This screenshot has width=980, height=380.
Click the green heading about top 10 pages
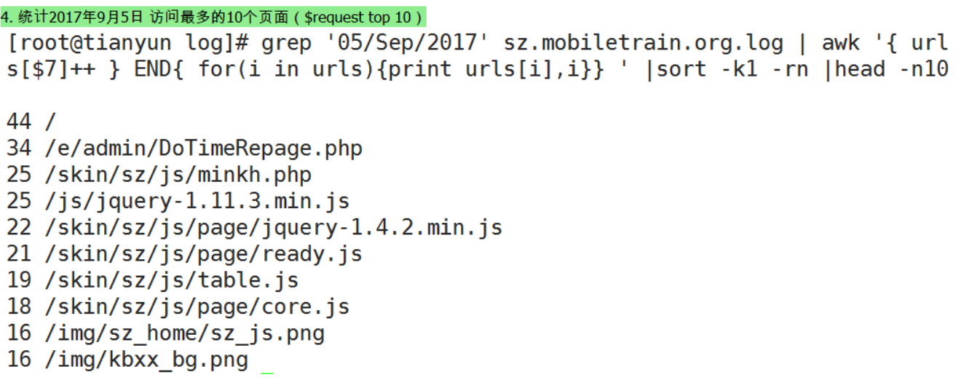click(213, 17)
